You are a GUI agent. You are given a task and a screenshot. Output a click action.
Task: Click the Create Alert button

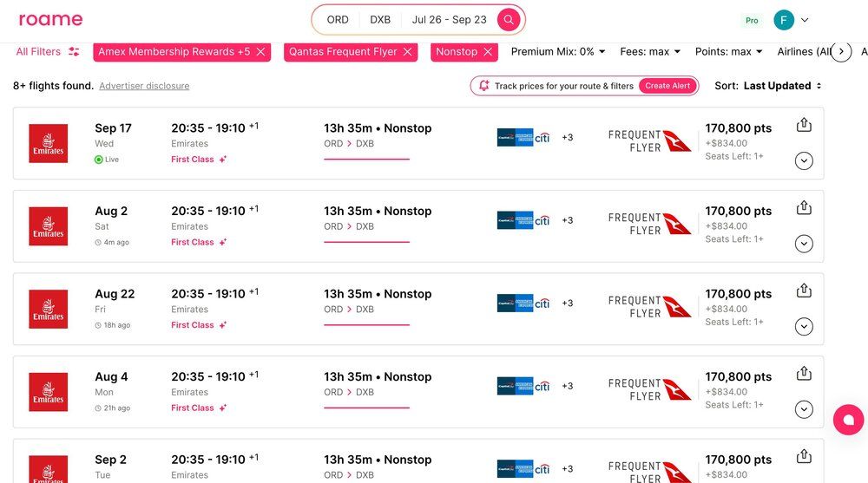[667, 86]
